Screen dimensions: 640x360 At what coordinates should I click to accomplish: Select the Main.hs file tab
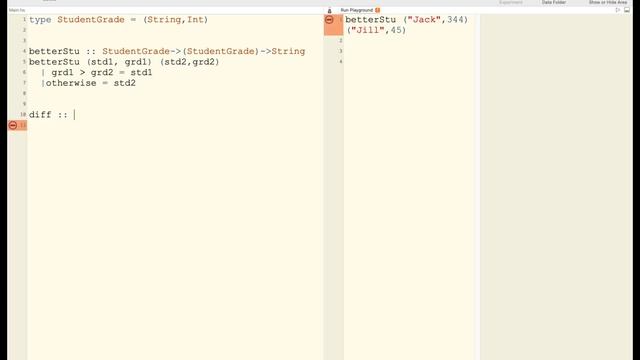(x=17, y=10)
